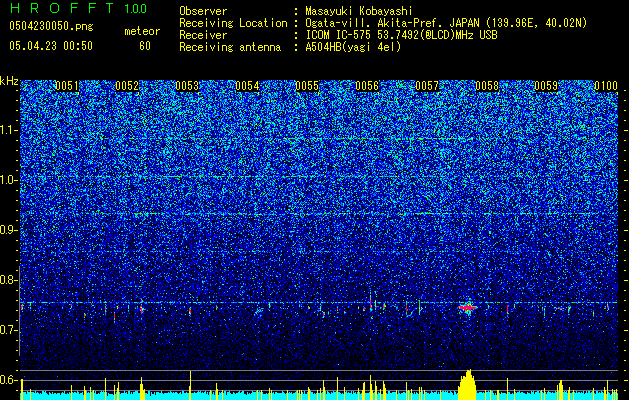Click the 'Observer' field label
The width and height of the screenshot is (629, 400).
[x=203, y=11]
